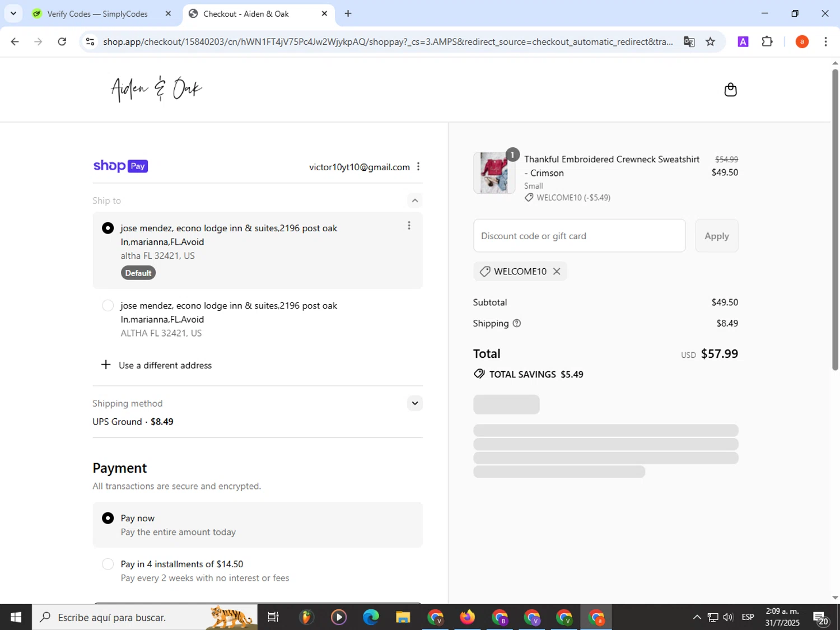Click the UPS Ground · $8.49 text
Image resolution: width=840 pixels, height=630 pixels.
(x=133, y=422)
